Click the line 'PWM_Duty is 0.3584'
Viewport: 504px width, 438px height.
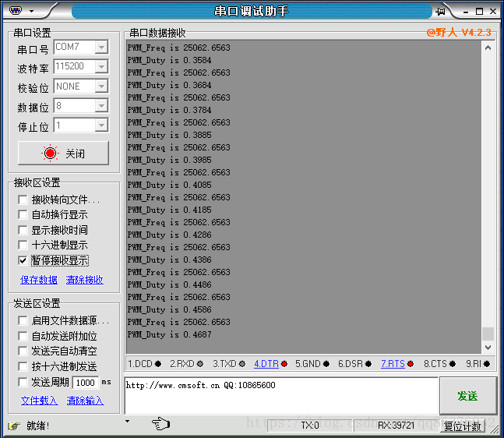169,60
